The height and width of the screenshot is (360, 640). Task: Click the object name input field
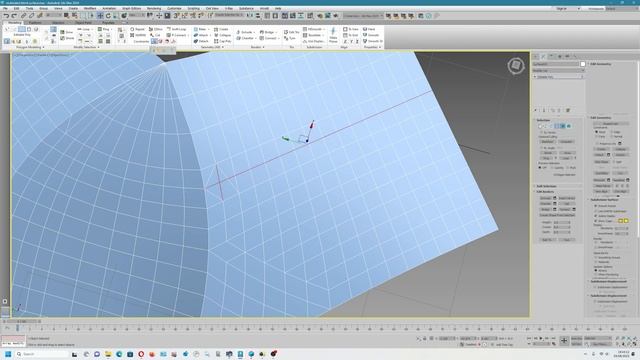[556, 64]
